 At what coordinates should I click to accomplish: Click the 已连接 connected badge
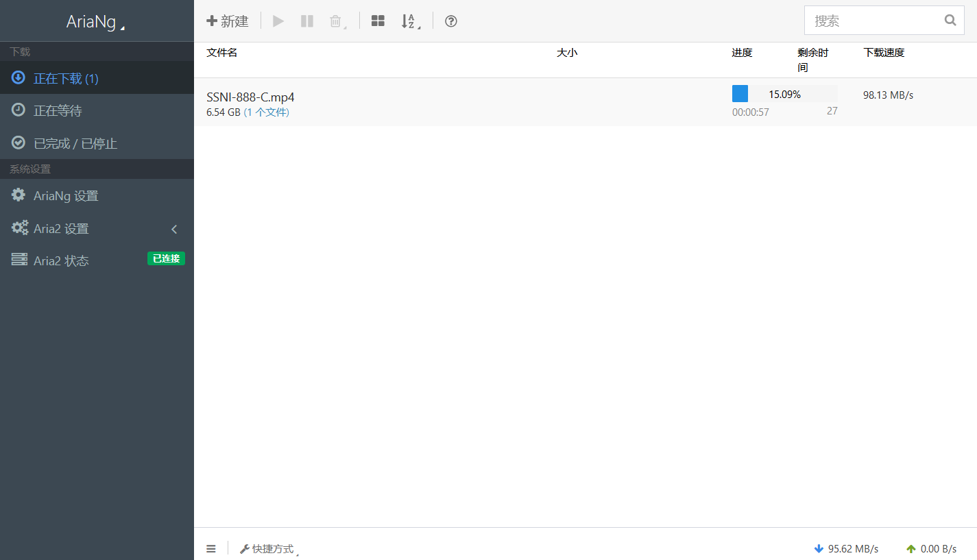pyautogui.click(x=166, y=258)
